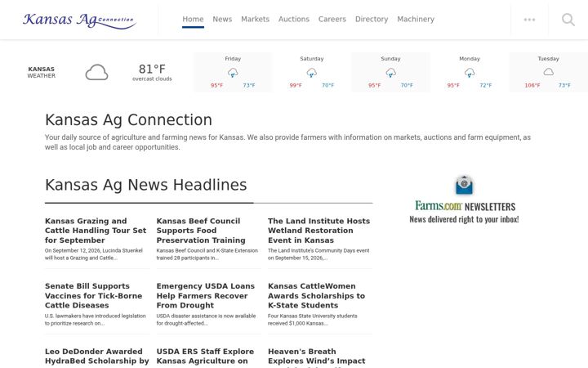Go to the Home tab
The width and height of the screenshot is (588, 368).
[193, 19]
